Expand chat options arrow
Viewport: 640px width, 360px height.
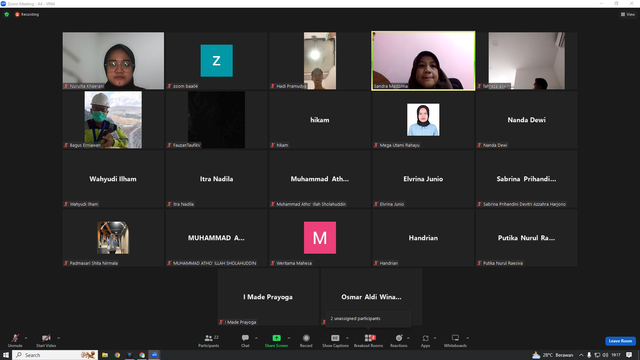coord(256,338)
